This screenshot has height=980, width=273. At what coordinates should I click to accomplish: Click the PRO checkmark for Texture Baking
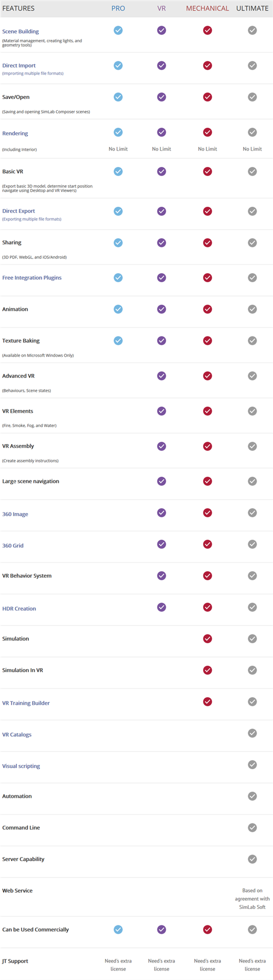click(x=118, y=340)
